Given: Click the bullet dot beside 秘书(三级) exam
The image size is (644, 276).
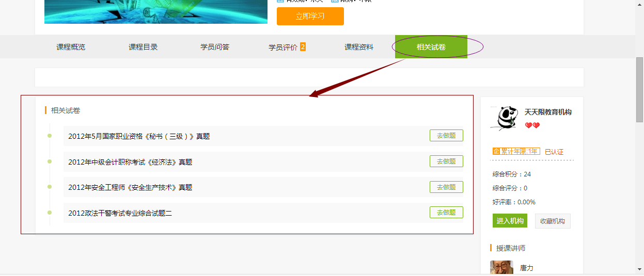Looking at the screenshot, I should pyautogui.click(x=50, y=136).
